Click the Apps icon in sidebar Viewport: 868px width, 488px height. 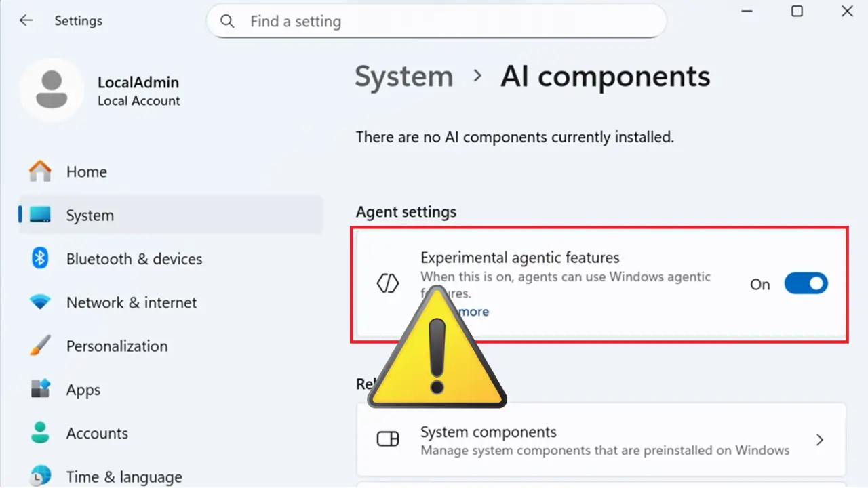coord(40,390)
